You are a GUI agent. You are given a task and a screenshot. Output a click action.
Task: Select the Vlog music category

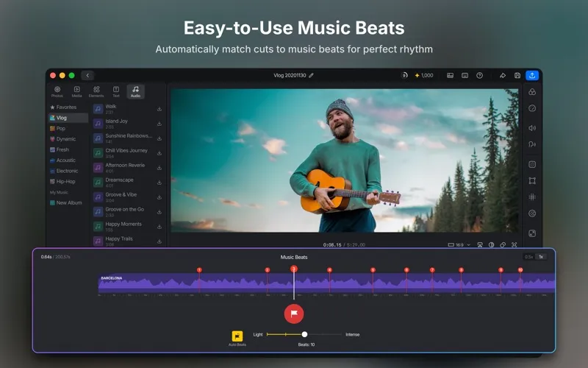pos(68,118)
